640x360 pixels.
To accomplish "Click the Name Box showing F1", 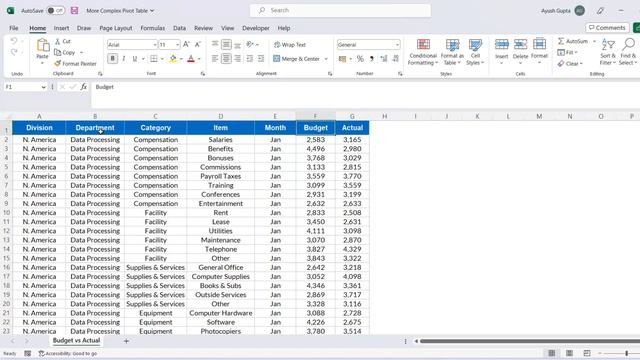I will [25, 87].
